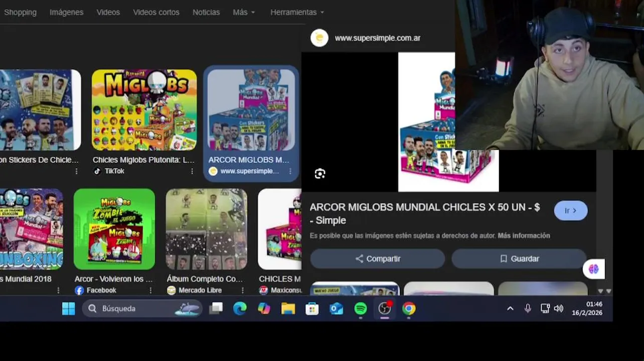Switch to the Noticias tab
This screenshot has height=361, width=644.
coord(206,12)
